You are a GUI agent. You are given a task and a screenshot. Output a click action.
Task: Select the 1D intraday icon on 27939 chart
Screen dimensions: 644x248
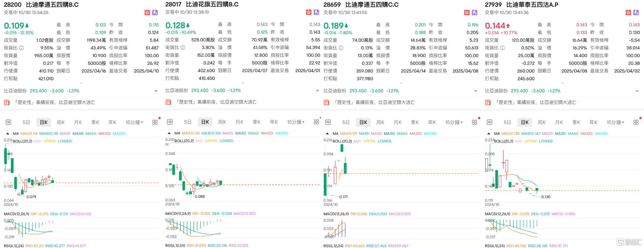pyautogui.click(x=489, y=122)
